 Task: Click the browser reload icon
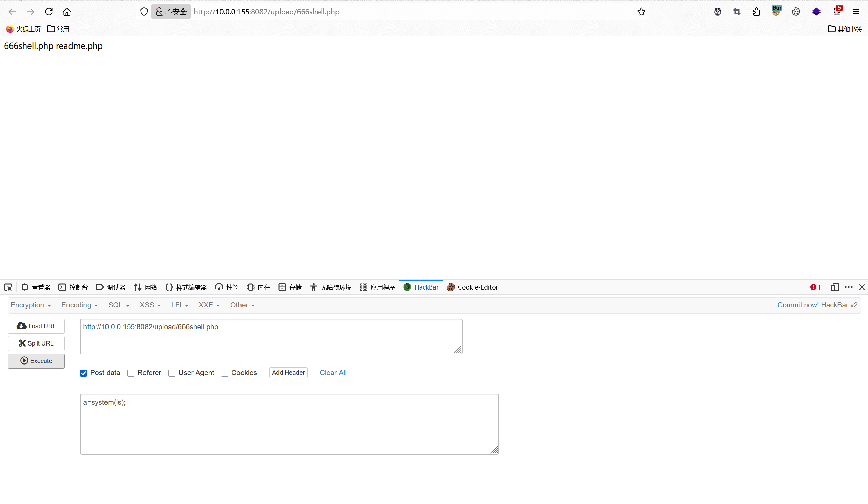49,12
